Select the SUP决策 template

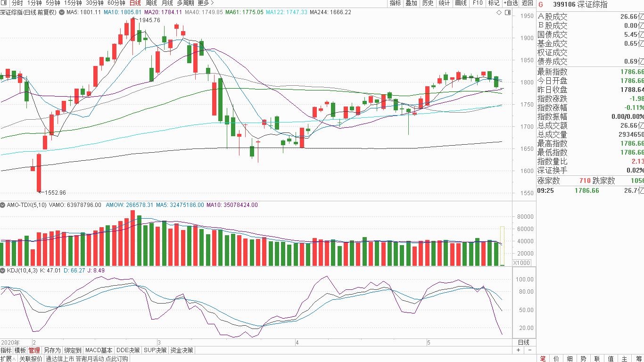156,350
